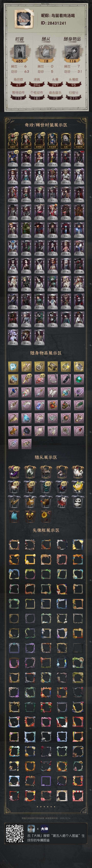Jump to the 随从展示区 section title
This screenshot has width=92, height=868.
[x=46, y=457]
